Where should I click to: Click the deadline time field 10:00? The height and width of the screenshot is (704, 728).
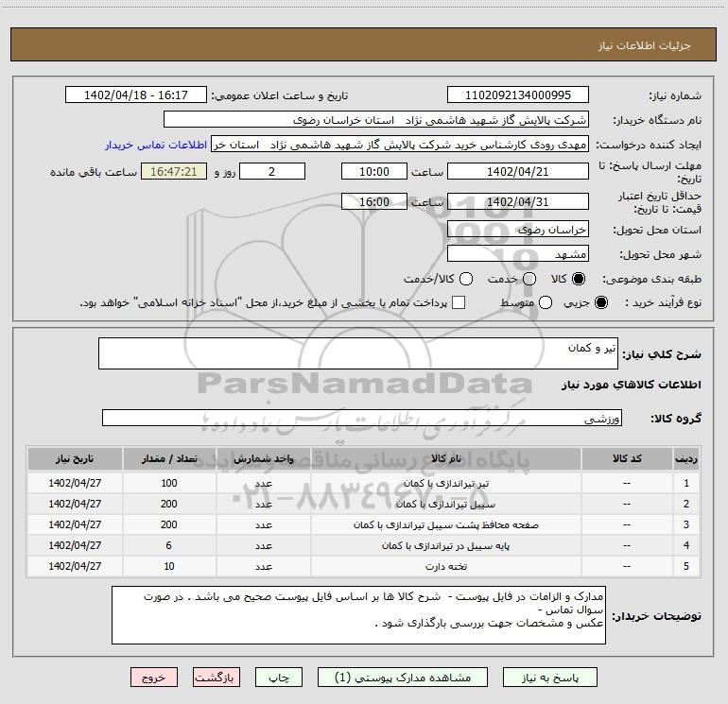pos(374,171)
